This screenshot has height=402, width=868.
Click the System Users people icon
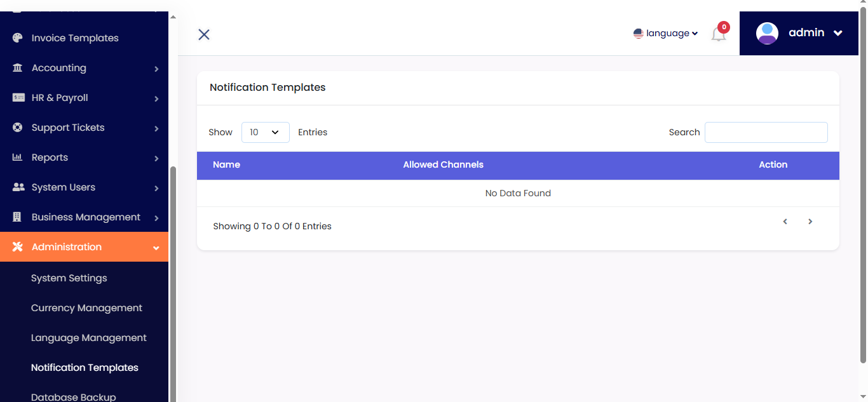coord(18,187)
